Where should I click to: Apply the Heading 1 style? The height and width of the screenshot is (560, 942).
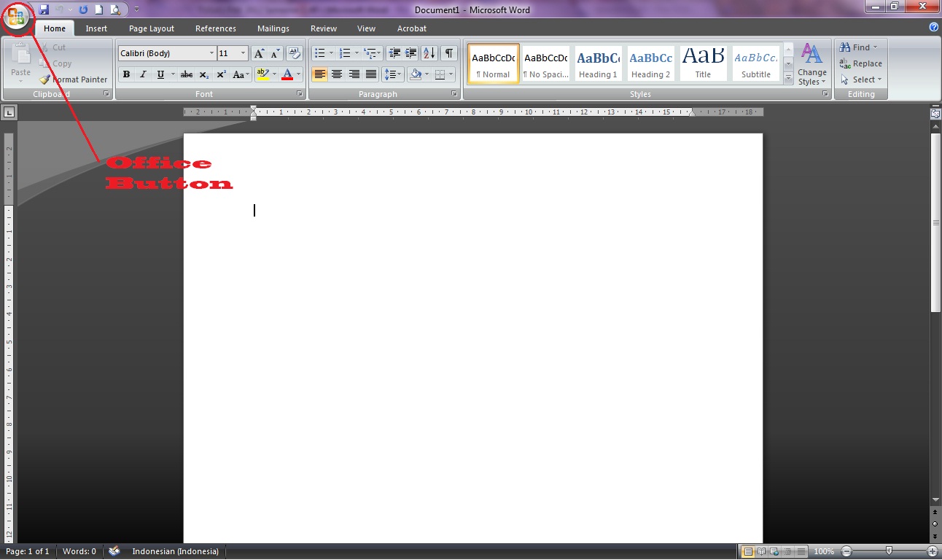click(x=598, y=63)
